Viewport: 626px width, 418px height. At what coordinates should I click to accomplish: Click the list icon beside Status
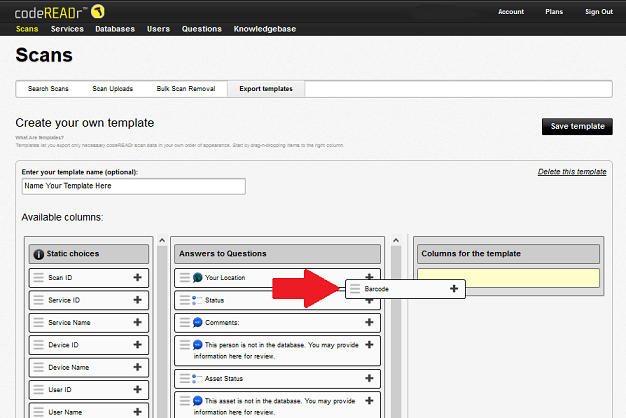pos(197,300)
